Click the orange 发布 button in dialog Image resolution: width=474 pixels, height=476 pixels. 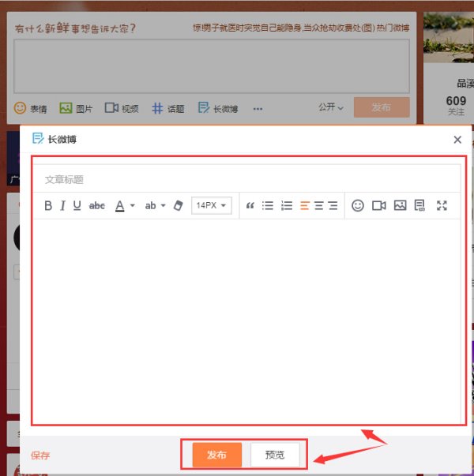(x=217, y=455)
